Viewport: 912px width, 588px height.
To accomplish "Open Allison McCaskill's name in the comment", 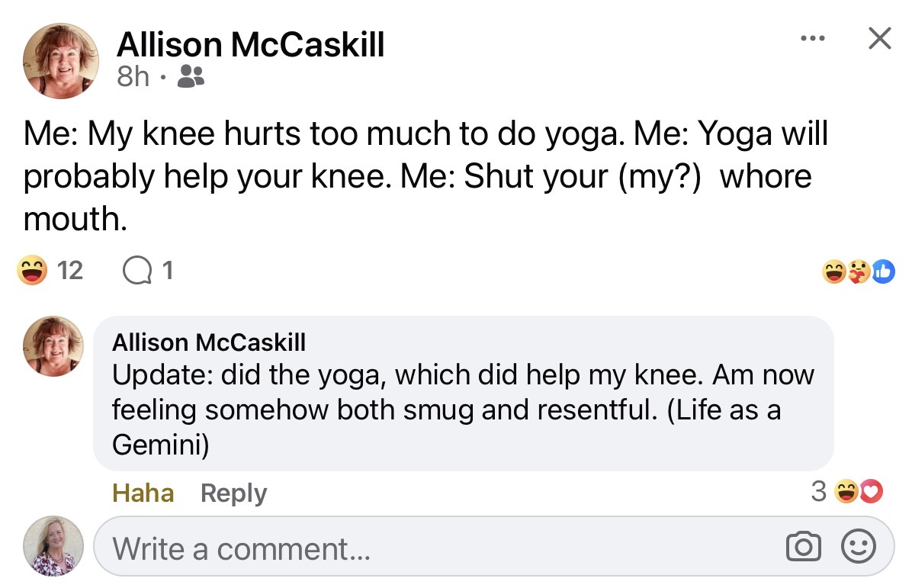I will pos(208,342).
